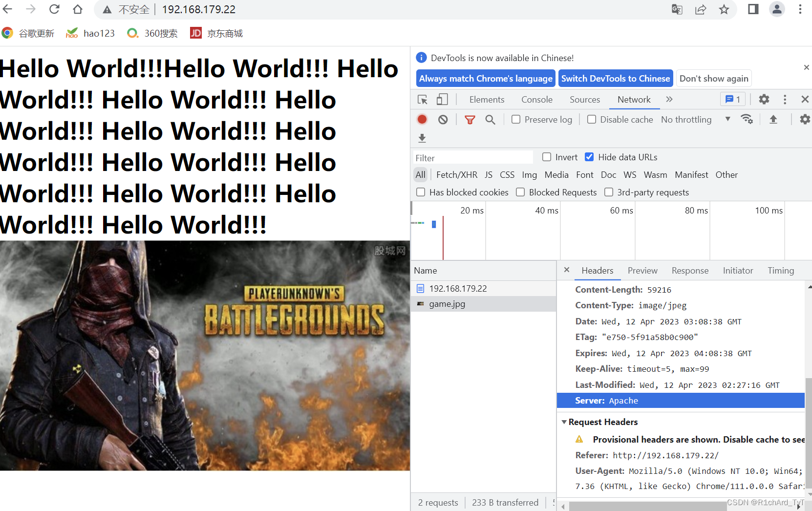The image size is (812, 511).
Task: Check 3rd-party requests option
Action: pyautogui.click(x=609, y=192)
